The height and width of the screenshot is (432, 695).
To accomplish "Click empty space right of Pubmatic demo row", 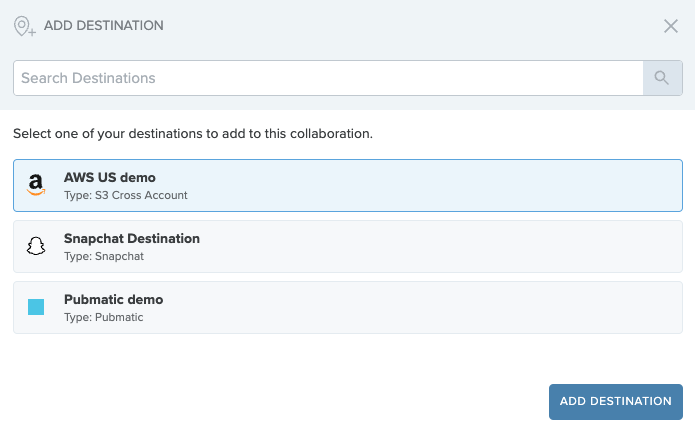I will (x=421, y=307).
